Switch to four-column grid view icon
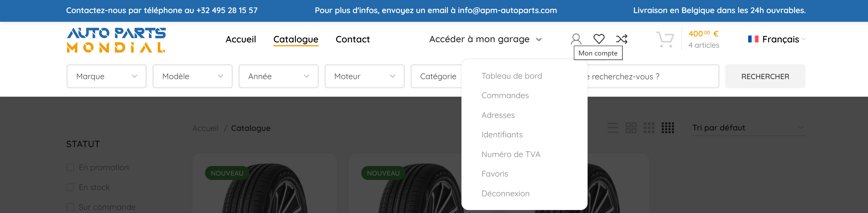The image size is (868, 213). [x=668, y=128]
